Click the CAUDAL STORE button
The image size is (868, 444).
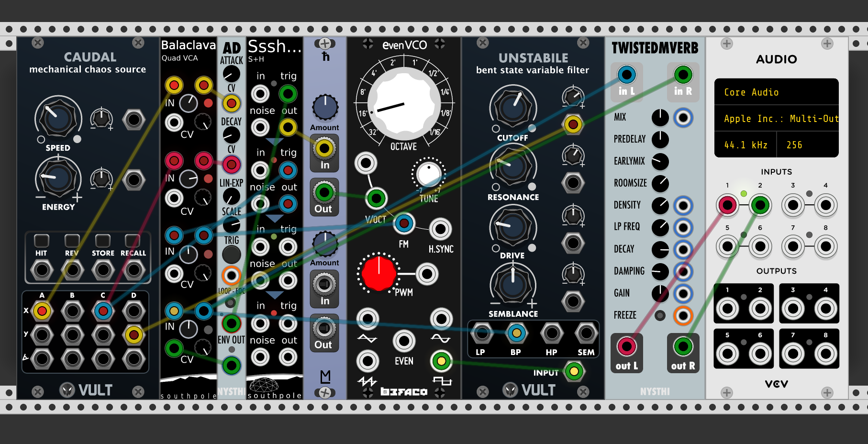[x=103, y=240]
